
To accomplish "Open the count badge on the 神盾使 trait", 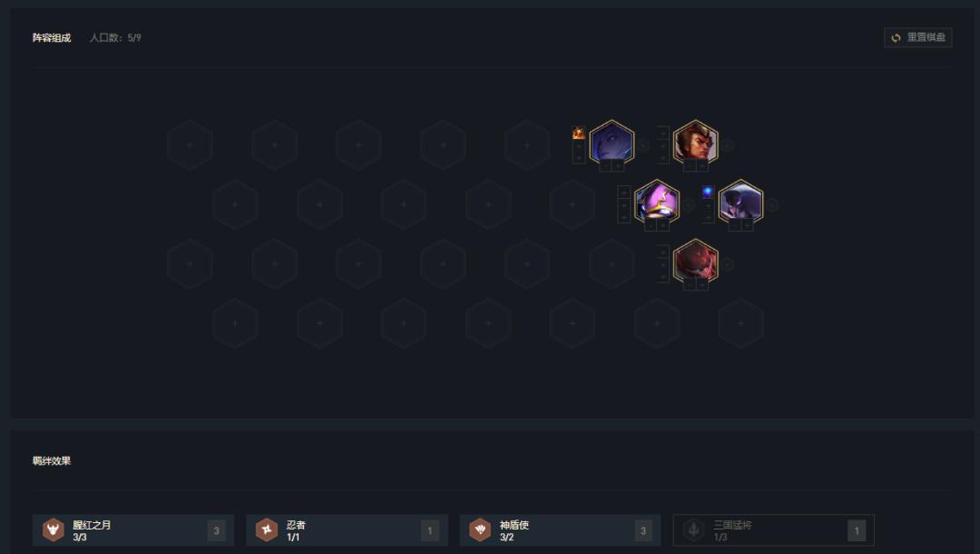I will [643, 530].
